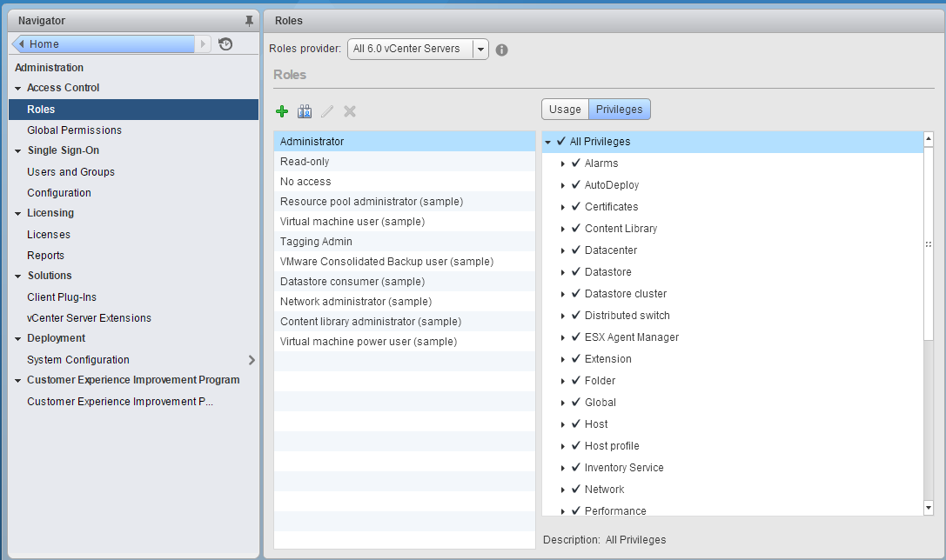Click the green plus create role icon

click(282, 111)
